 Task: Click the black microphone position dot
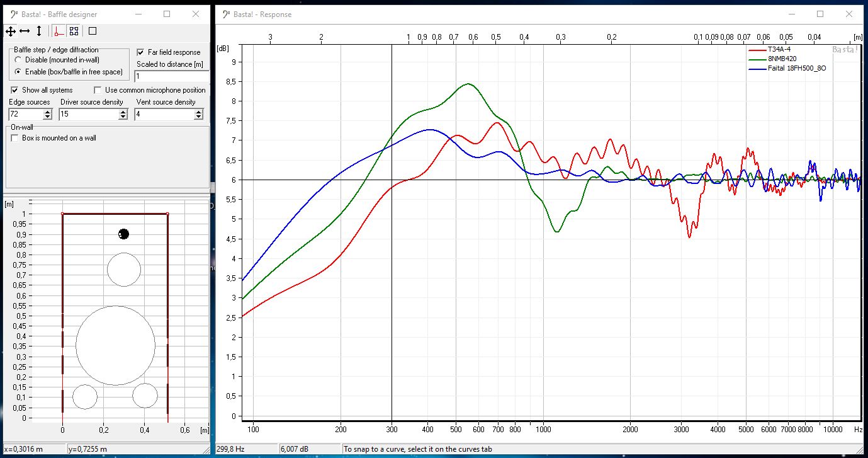(x=124, y=234)
